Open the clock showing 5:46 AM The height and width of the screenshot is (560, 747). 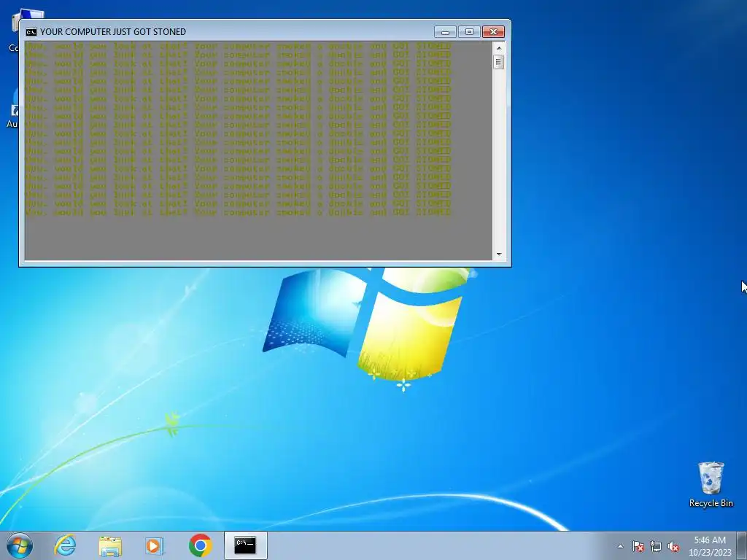click(709, 546)
